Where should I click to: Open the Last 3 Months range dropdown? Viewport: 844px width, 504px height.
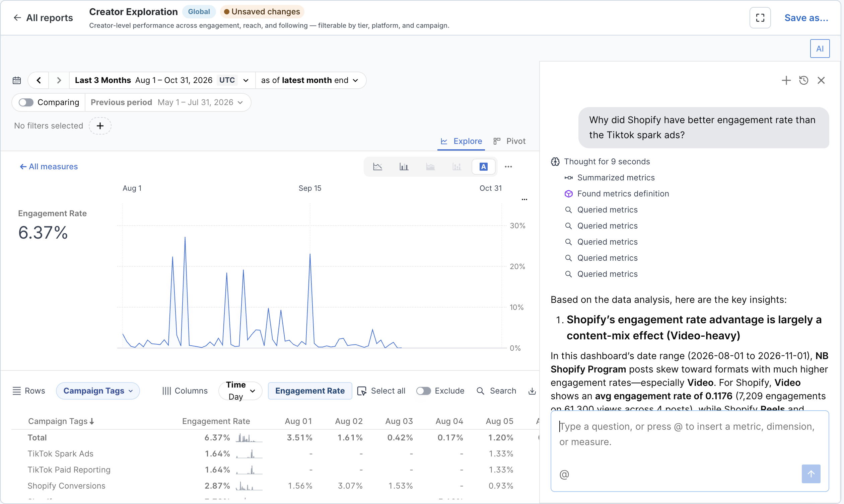(162, 80)
